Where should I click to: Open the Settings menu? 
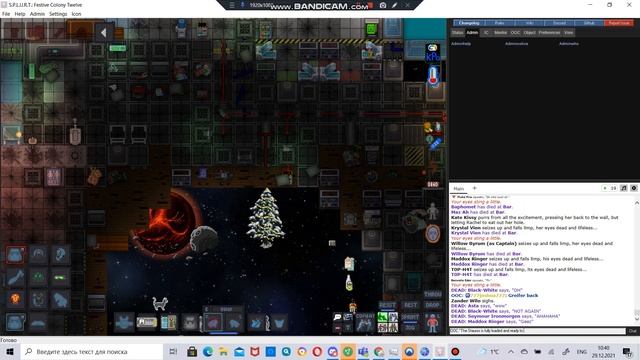(58, 14)
